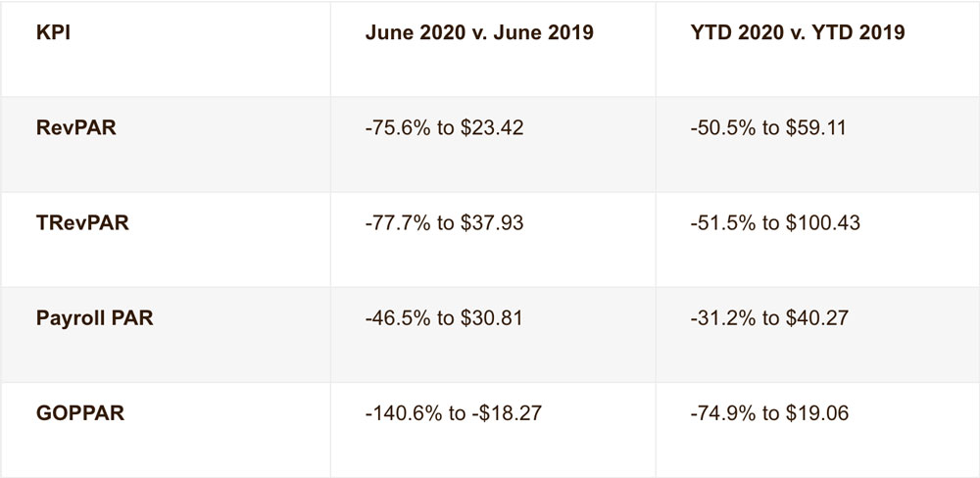Click the $59.11 RevPAR YTD value
Screen dimensions: 980x478
pos(816,128)
